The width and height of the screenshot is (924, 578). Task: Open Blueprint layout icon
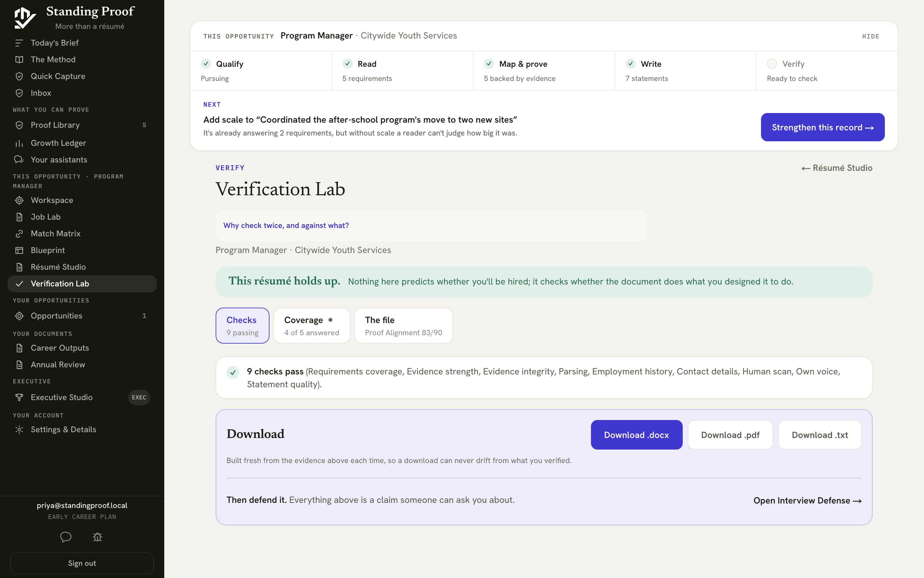pos(19,250)
